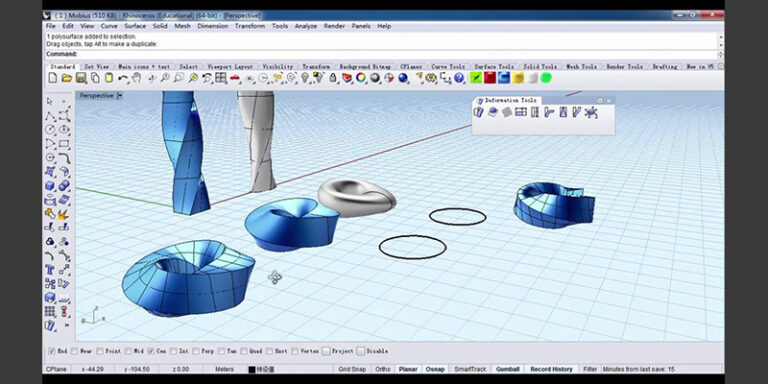The width and height of the screenshot is (768, 384).
Task: Select the arrow pointer tool in sidebar
Action: [50, 101]
